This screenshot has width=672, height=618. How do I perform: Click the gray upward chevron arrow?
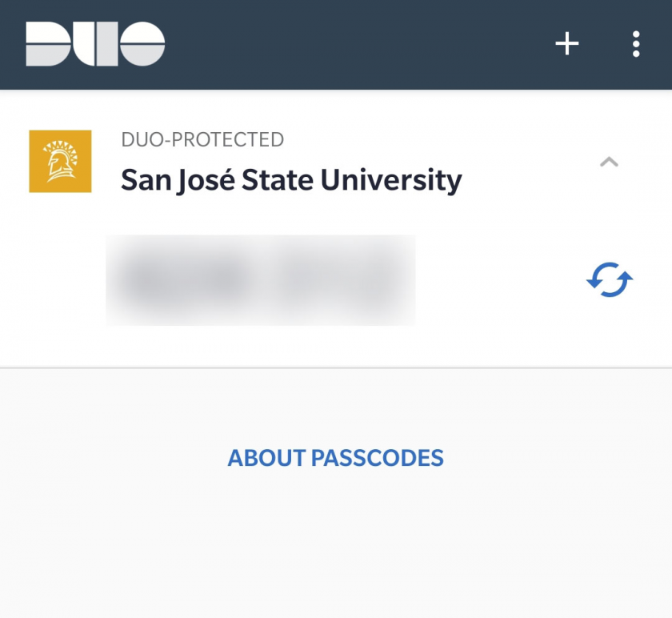coord(609,162)
